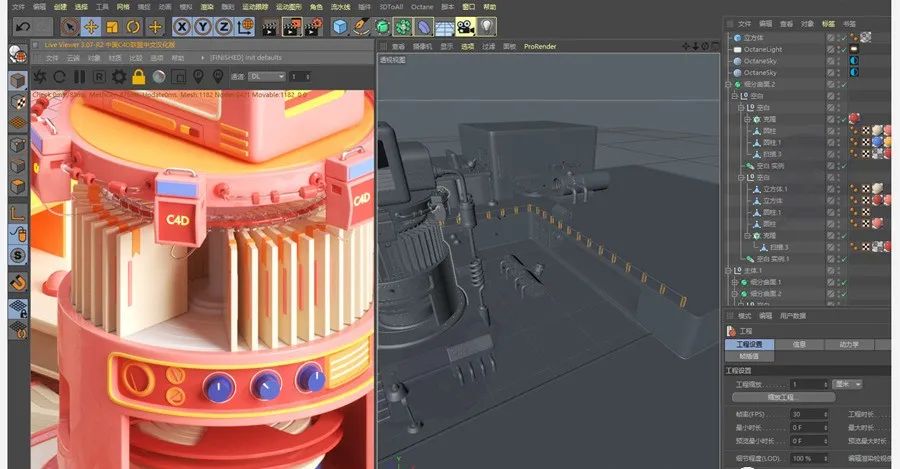Screen dimensions: 900x469
Task: Add a Floor environment object
Action: (444, 28)
